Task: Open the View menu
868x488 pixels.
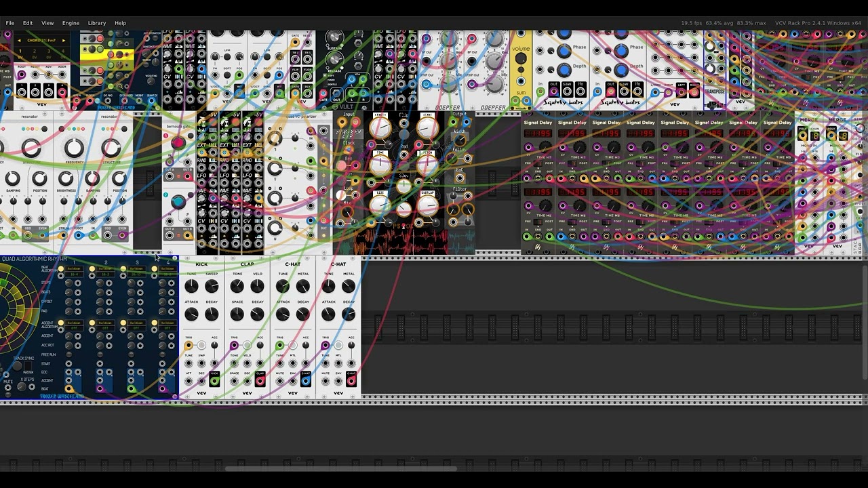Action: tap(47, 23)
